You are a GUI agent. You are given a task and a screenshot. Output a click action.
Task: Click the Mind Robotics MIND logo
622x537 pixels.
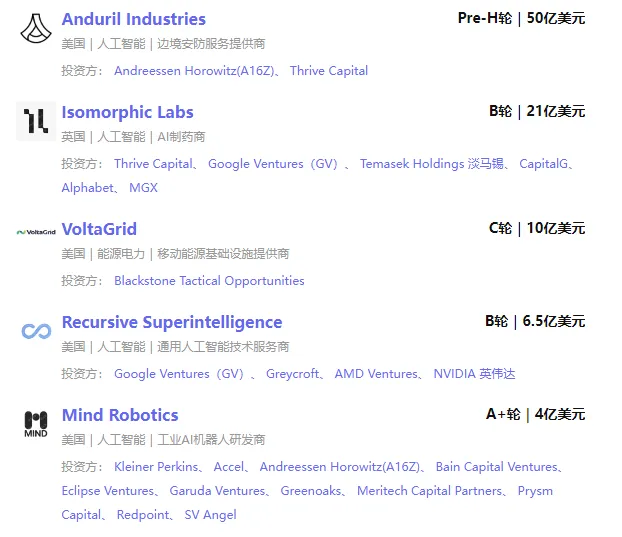pyautogui.click(x=36, y=424)
